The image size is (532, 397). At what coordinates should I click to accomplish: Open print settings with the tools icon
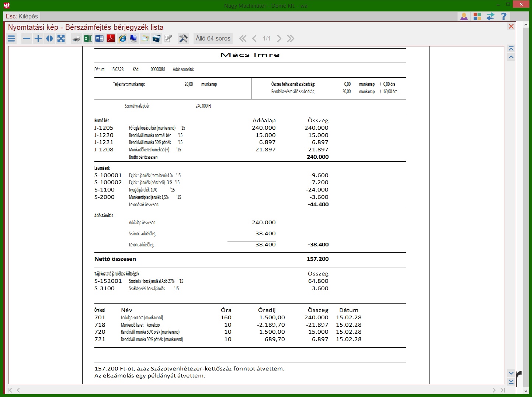(183, 38)
